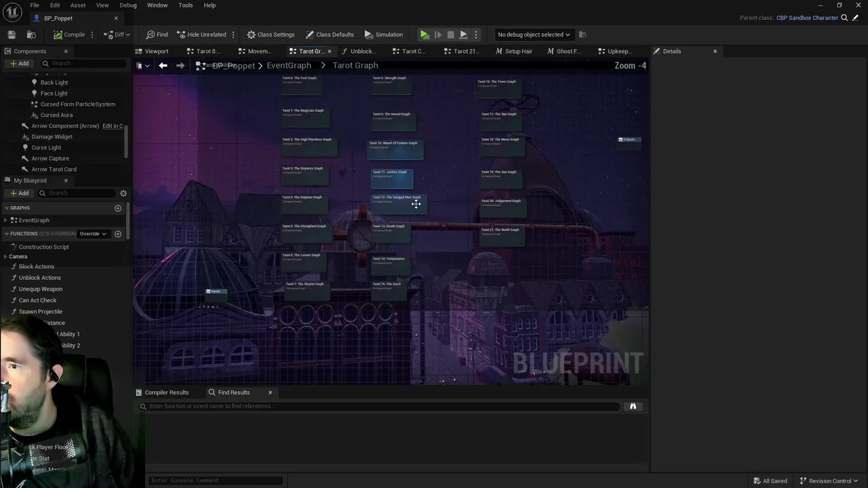Switch to the Setup Hair tab
The image size is (868, 488).
tap(514, 52)
